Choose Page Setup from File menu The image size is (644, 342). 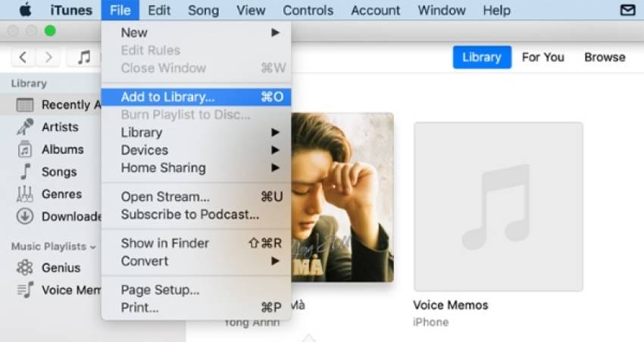[196, 290]
